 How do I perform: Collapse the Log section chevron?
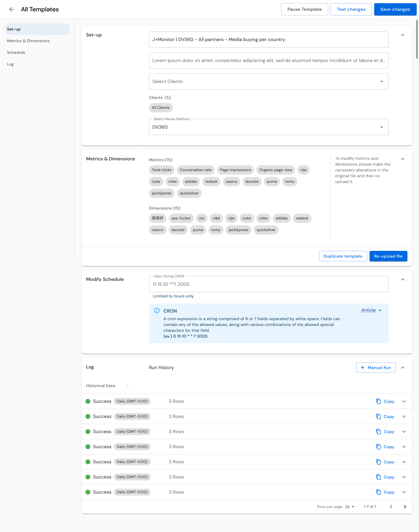[x=403, y=368]
